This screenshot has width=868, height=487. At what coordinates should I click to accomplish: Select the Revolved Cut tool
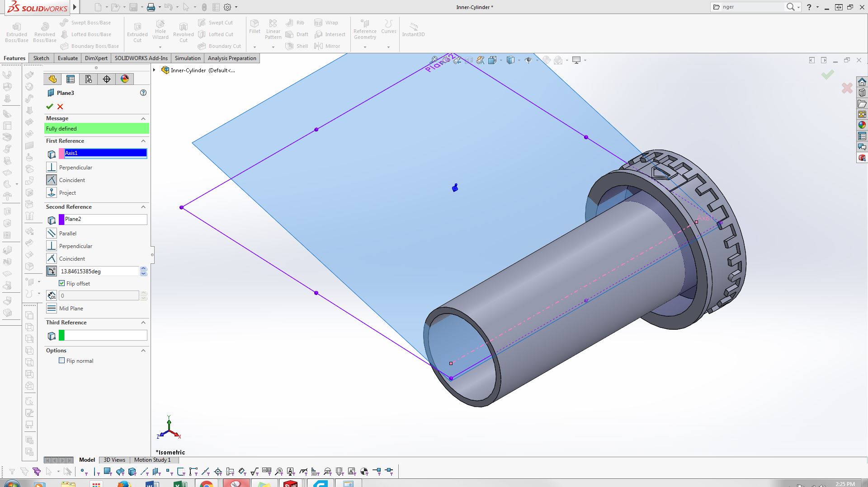pyautogui.click(x=184, y=32)
